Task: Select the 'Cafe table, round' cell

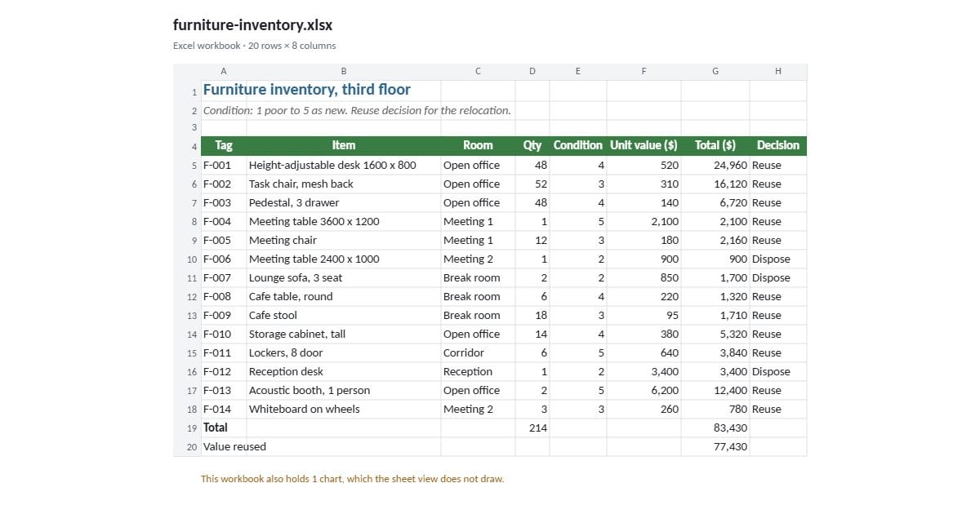Action: point(344,296)
